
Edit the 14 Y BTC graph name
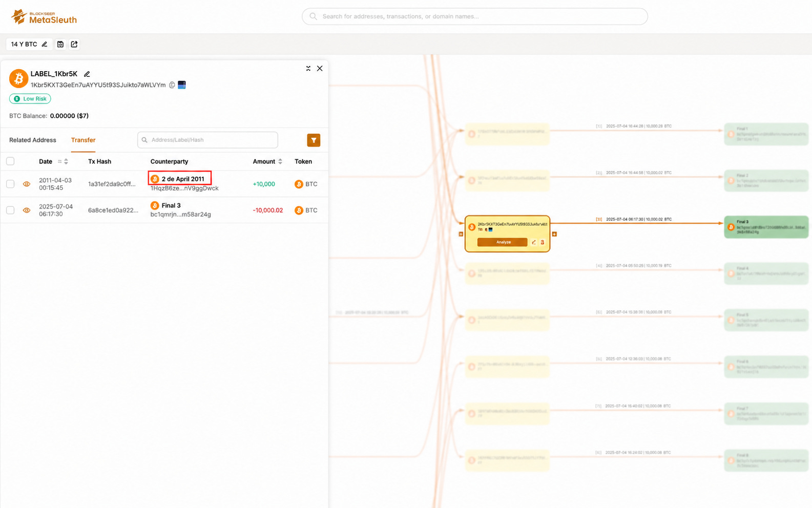[45, 45]
